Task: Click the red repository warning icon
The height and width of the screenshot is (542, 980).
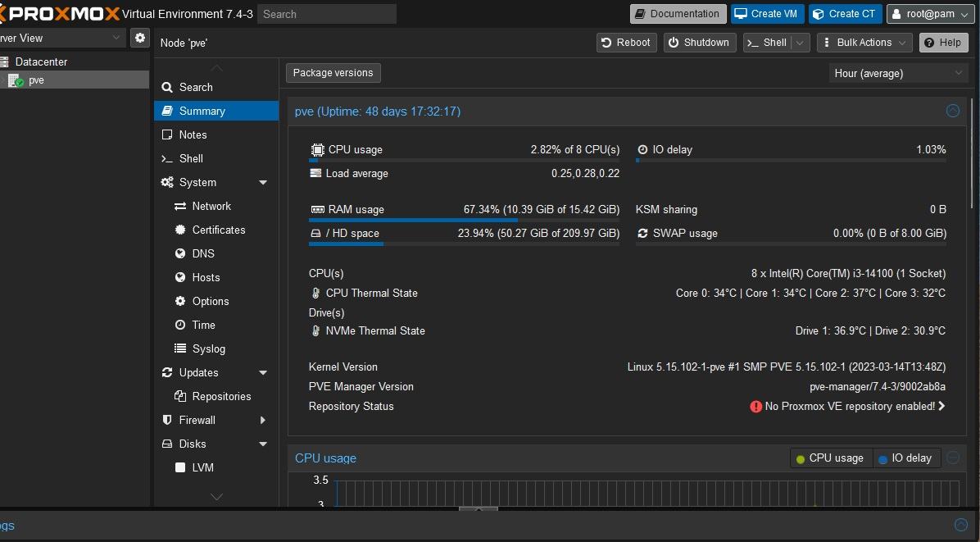Action: pos(755,407)
